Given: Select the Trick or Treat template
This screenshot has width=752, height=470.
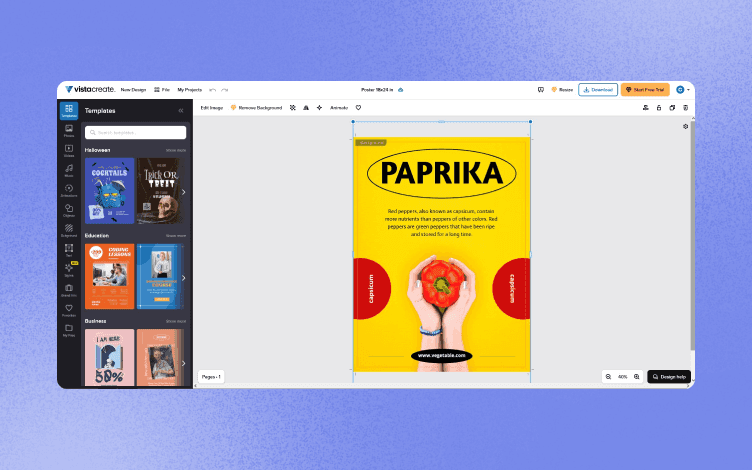Looking at the screenshot, I should [160, 191].
